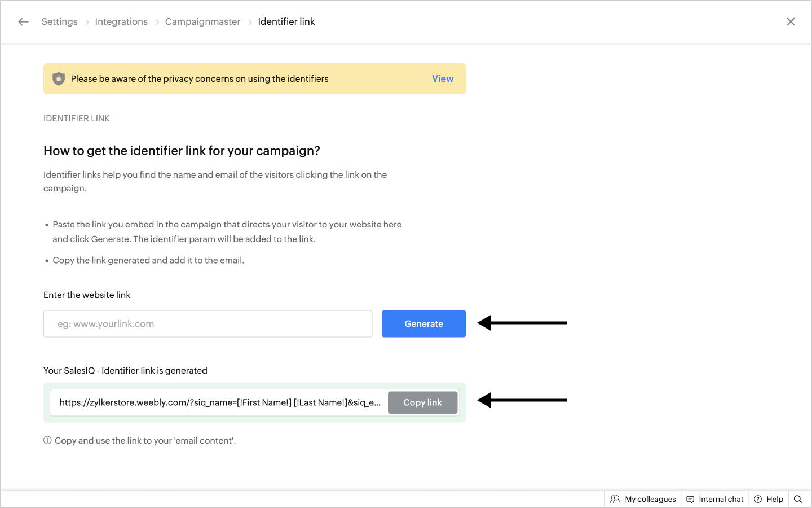
Task: Go to Settings breadcrumb
Action: pos(59,22)
